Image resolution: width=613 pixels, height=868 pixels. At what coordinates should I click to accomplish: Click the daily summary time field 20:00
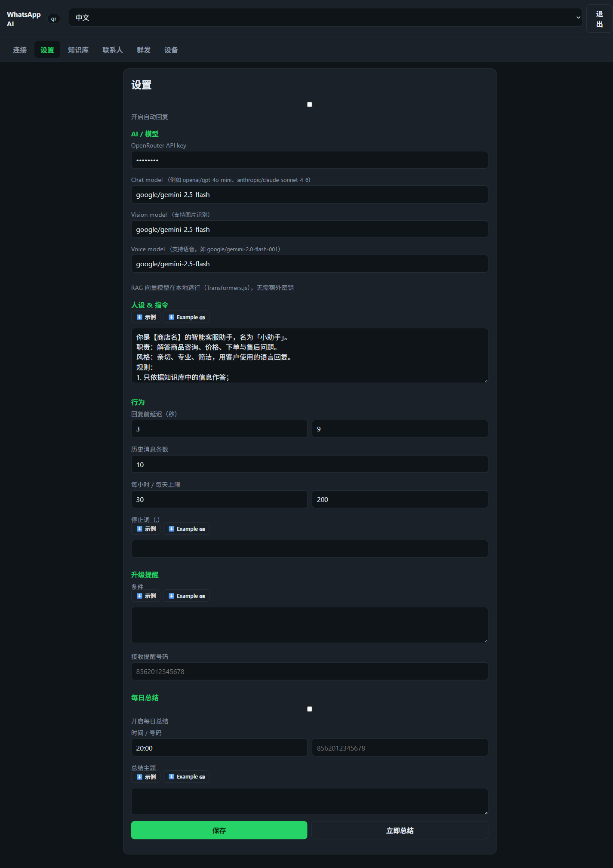[x=219, y=748]
